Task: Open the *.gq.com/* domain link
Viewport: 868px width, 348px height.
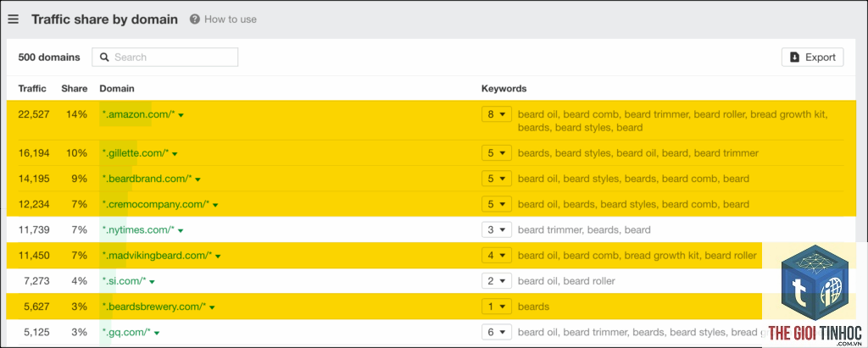Action: pos(127,332)
